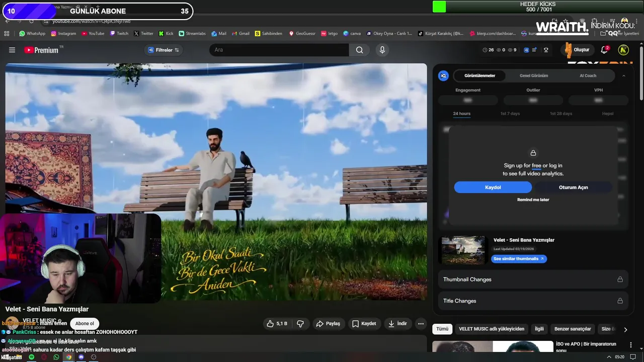Open Streamlabs bookmark

point(192,33)
